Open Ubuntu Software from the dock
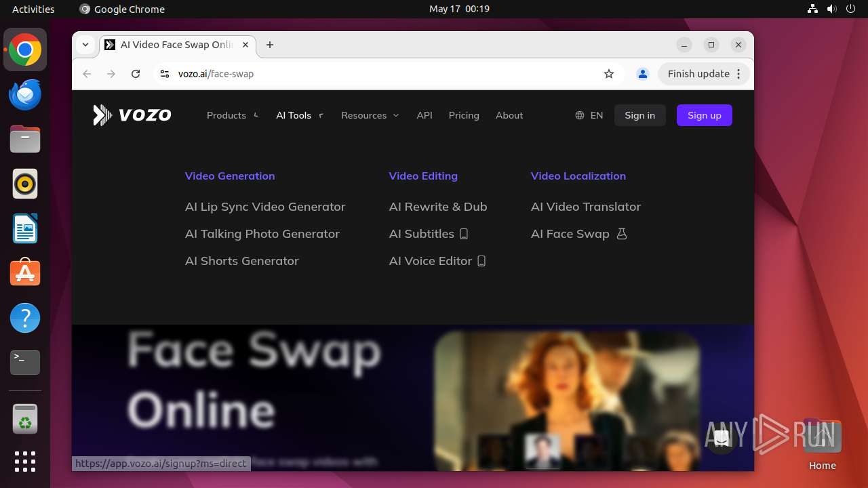This screenshot has height=488, width=868. coord(25,273)
